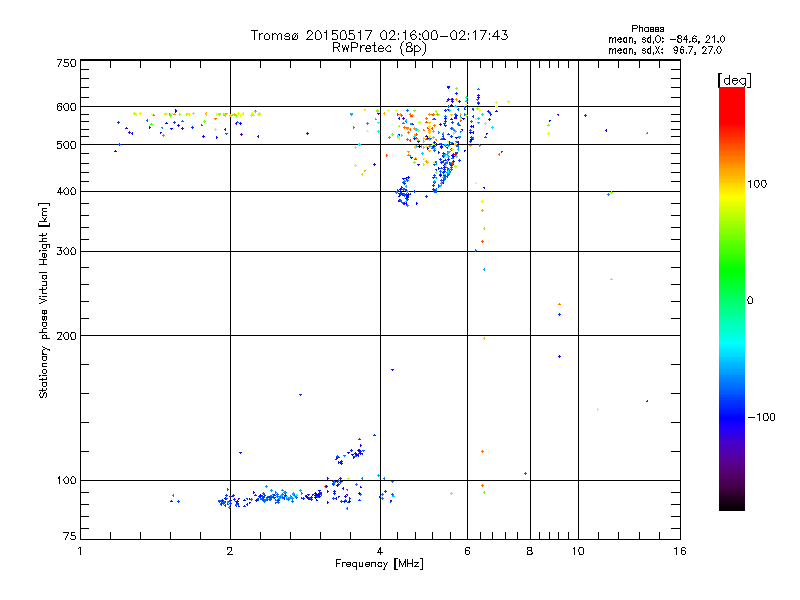Click the plot title 'Tromsø 20150517 02:16:00-02:17:43'
The height and width of the screenshot is (600, 800).
coord(379,35)
